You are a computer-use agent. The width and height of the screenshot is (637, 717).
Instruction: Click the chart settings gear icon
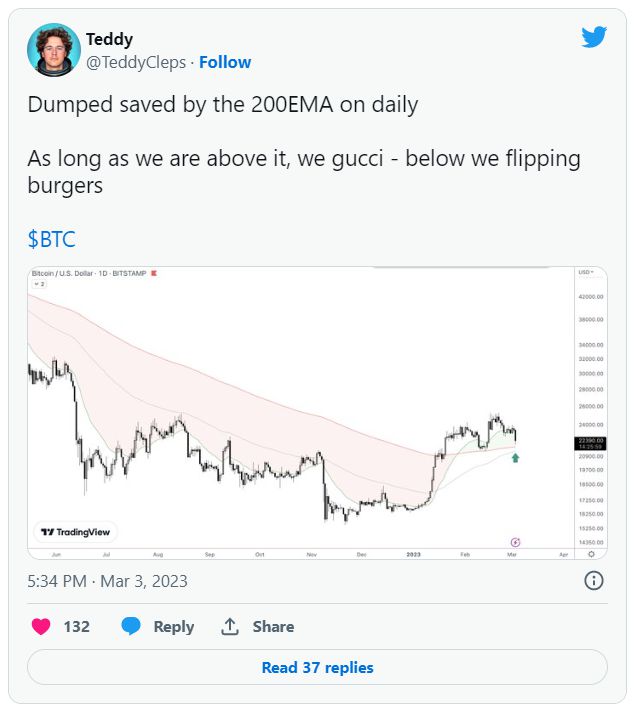(591, 554)
